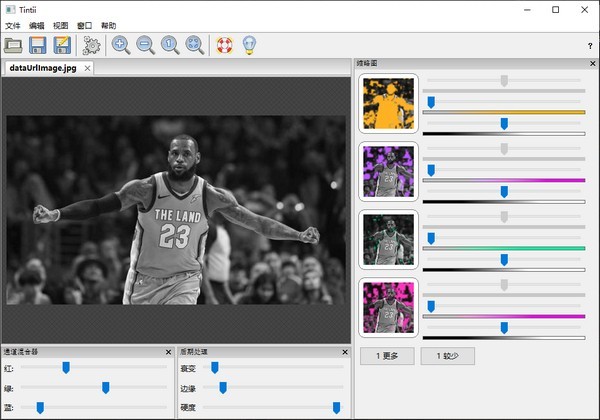Screen dimensions: 600x420
Task: Close the 缩略图 thumbnails panel
Action: 593,63
